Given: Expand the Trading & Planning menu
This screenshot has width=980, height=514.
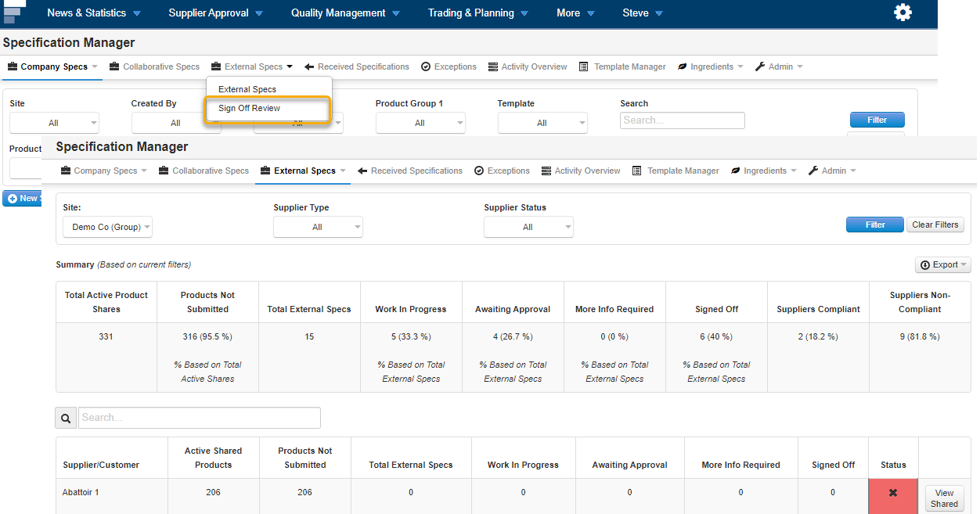Looking at the screenshot, I should (x=477, y=13).
